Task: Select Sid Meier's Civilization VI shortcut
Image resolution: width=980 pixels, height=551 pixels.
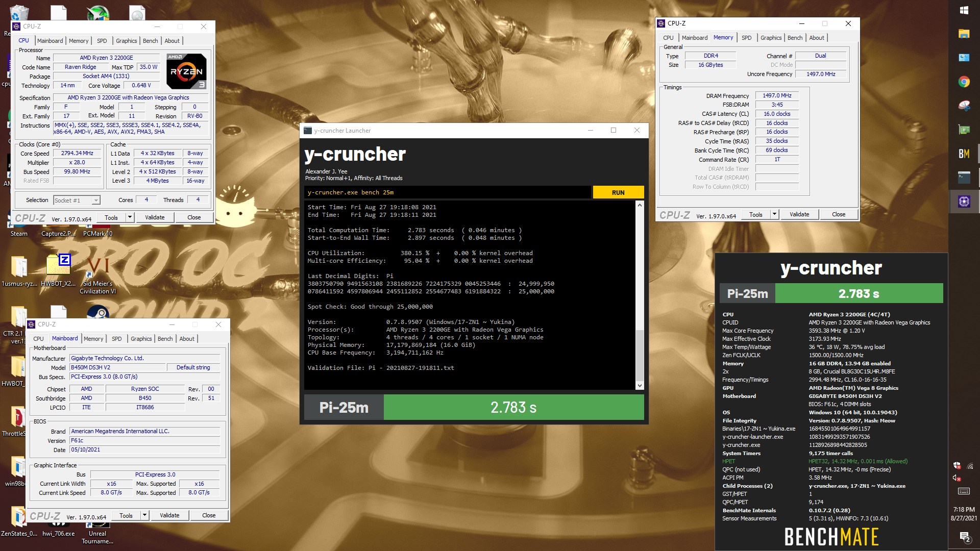Action: point(97,274)
